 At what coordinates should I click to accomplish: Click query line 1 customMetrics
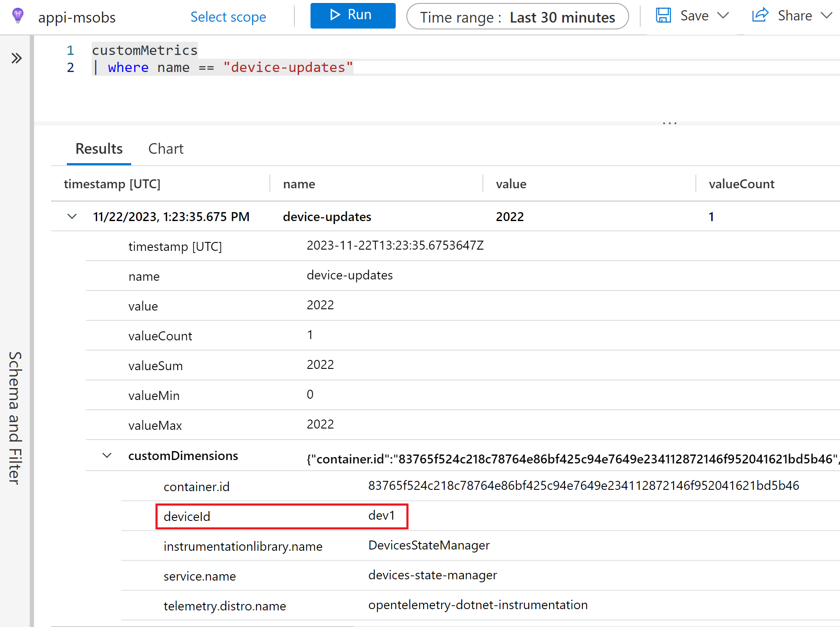pos(145,50)
